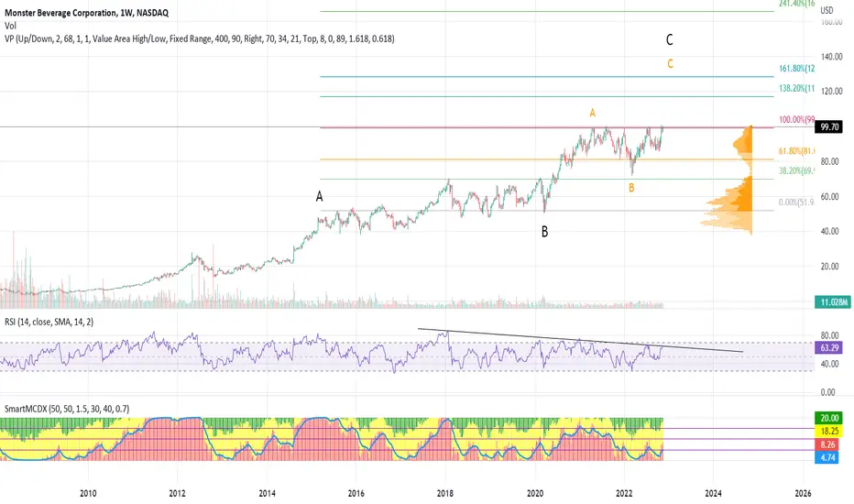Select the 100.00% Fibonacci level label
This screenshot has height=504, width=854.
pos(797,120)
